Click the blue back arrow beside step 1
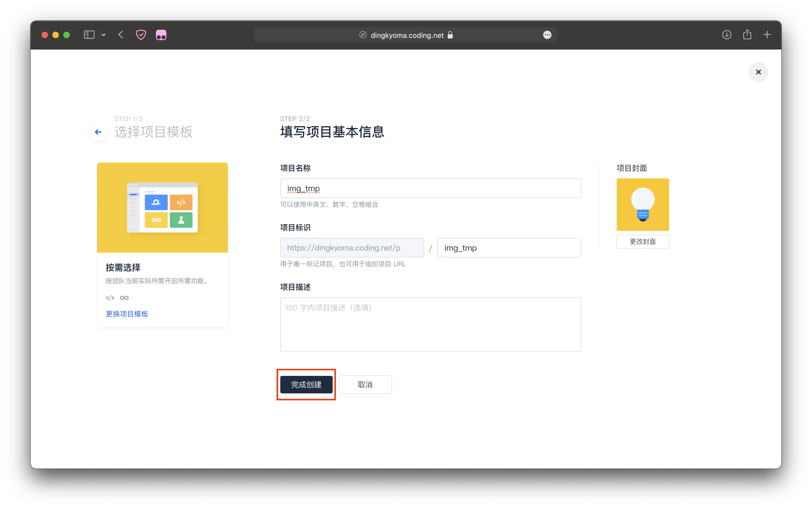Image resolution: width=812 pixels, height=509 pixels. click(x=98, y=132)
